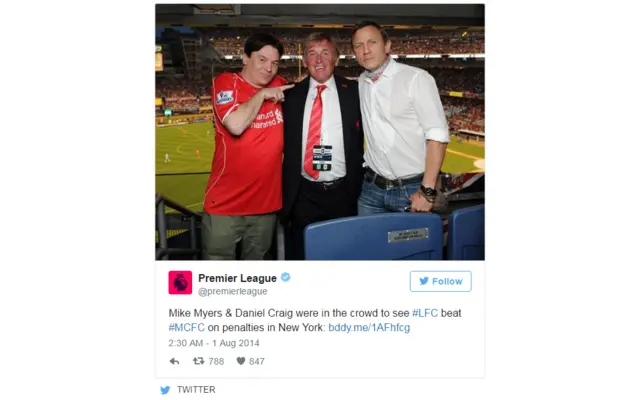The image size is (640, 400).
Task: Open the #MCFC hashtag link
Action: pos(187,327)
